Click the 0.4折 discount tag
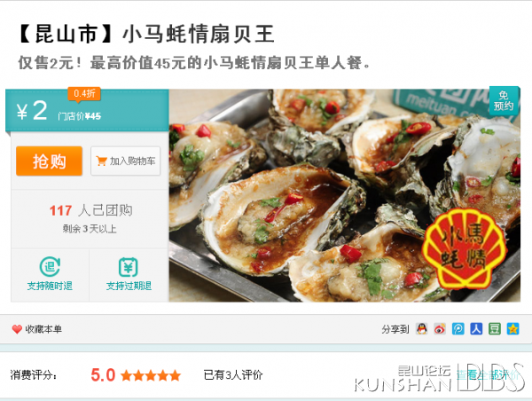The height and width of the screenshot is (401, 532). pyautogui.click(x=84, y=93)
